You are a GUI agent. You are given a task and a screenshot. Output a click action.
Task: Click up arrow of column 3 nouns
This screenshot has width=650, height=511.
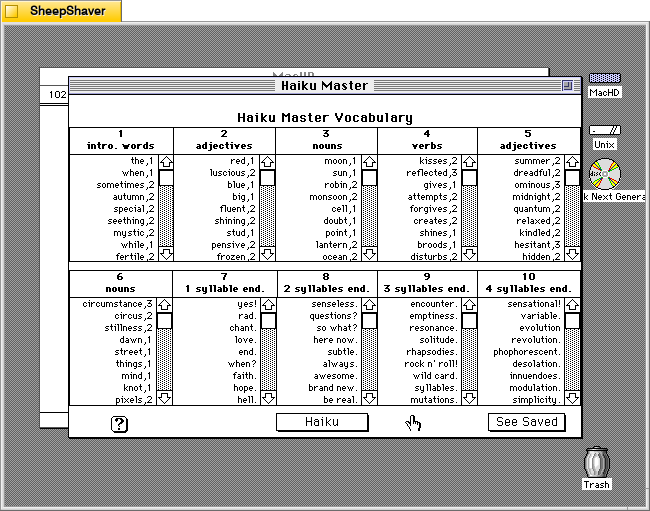(x=369, y=162)
